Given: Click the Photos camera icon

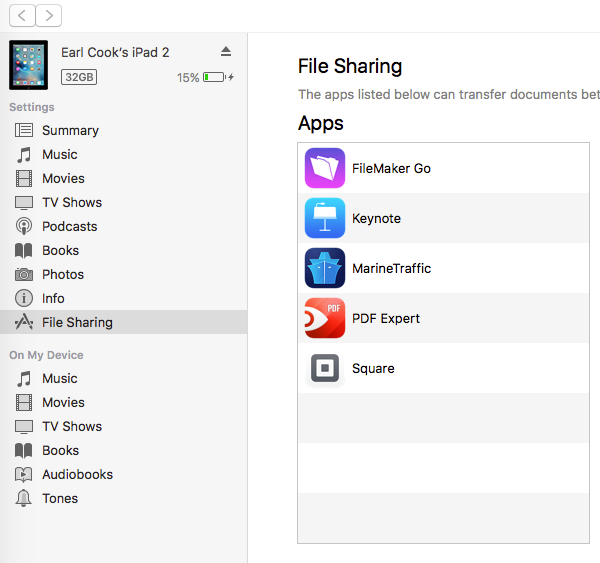Looking at the screenshot, I should (x=24, y=274).
